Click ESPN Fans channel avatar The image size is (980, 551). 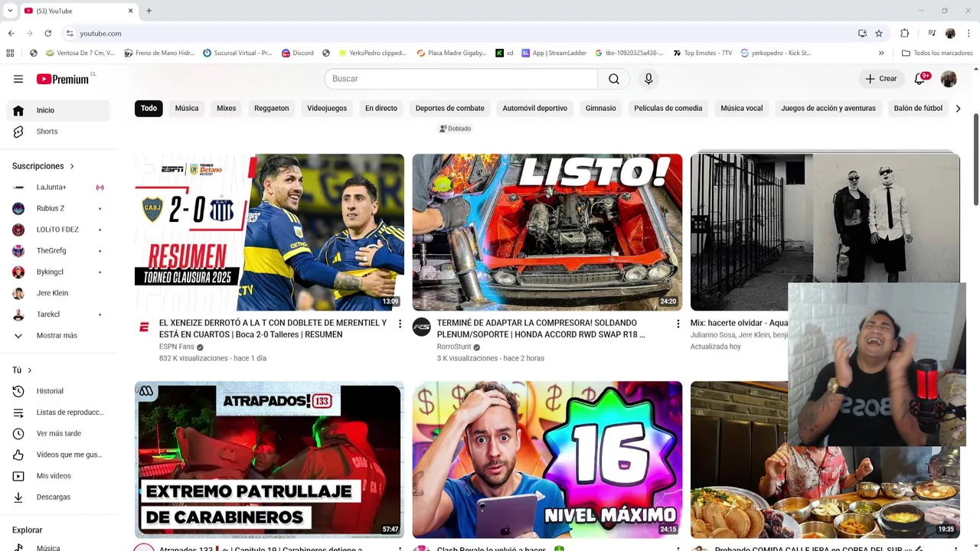(x=144, y=328)
